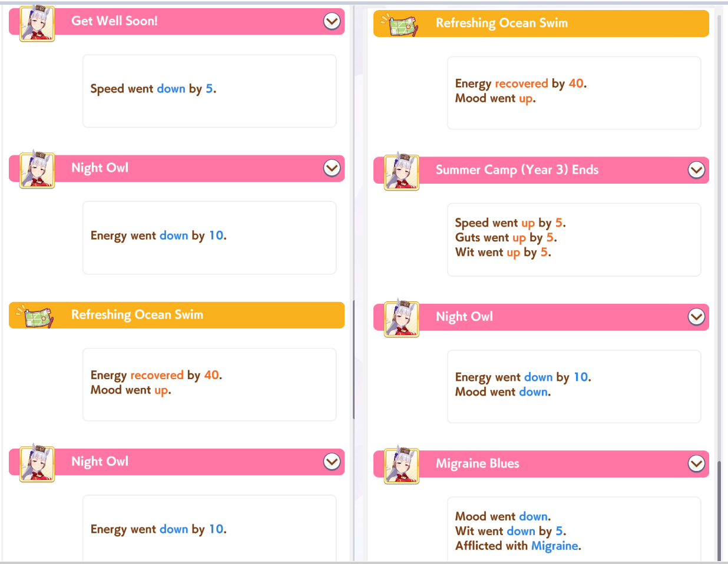The width and height of the screenshot is (728, 564).
Task: Click the left event list scrollbar
Action: [x=353, y=359]
